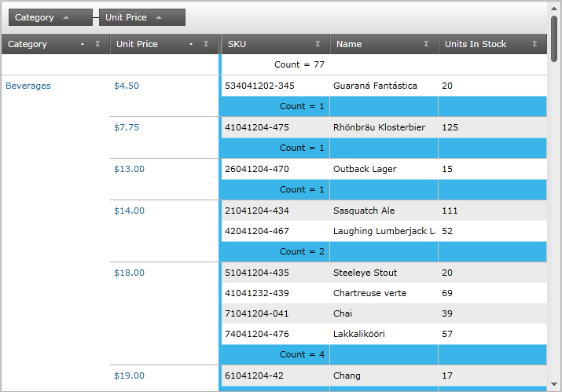The width and height of the screenshot is (562, 392).
Task: Click sort arrow in Category column header
Action: point(83,45)
